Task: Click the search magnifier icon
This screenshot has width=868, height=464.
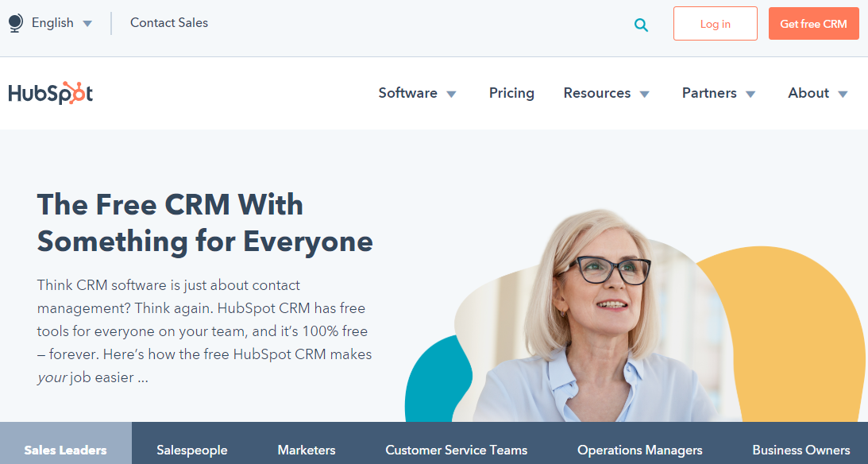Action: coord(641,25)
